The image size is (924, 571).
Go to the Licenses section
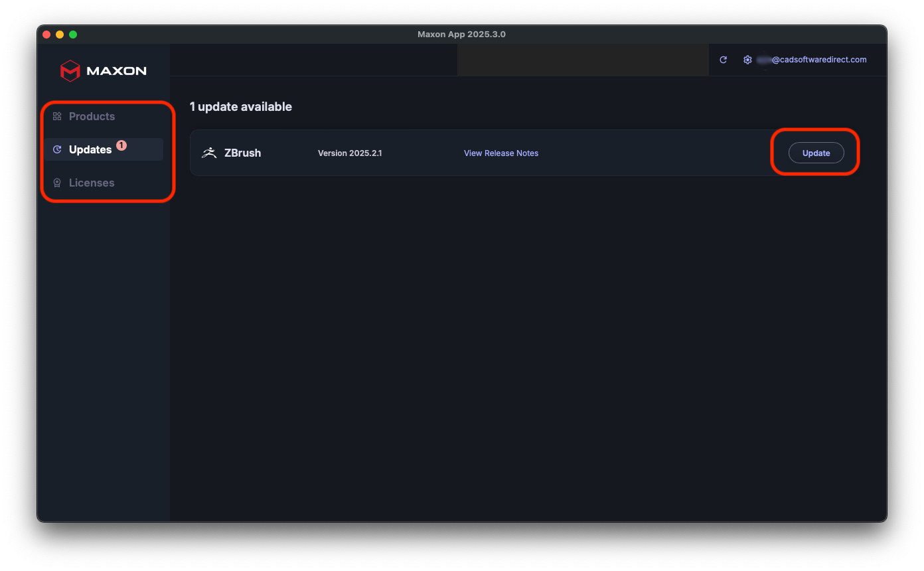92,183
